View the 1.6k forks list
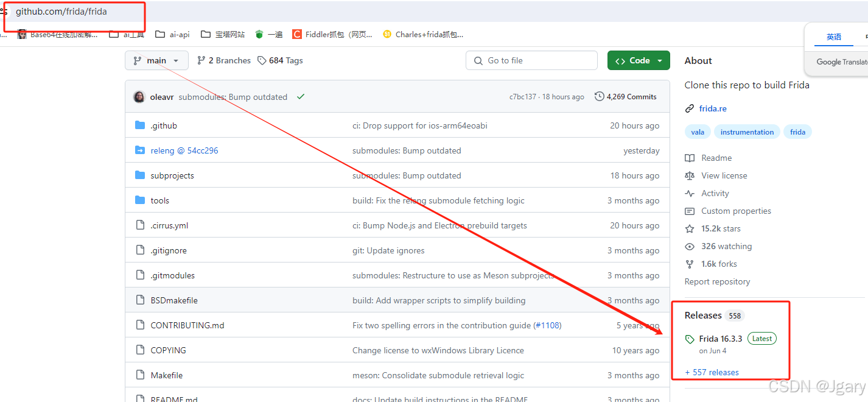This screenshot has height=402, width=868. pos(711,264)
